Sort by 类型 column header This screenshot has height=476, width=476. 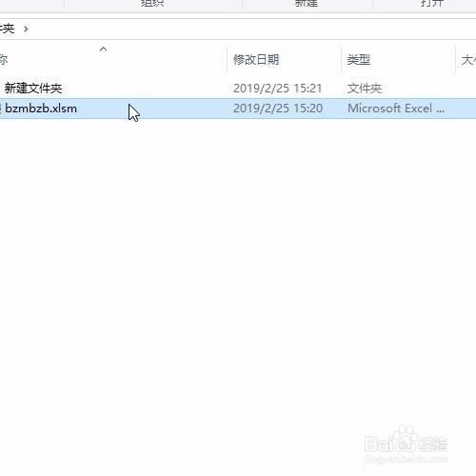tap(359, 60)
